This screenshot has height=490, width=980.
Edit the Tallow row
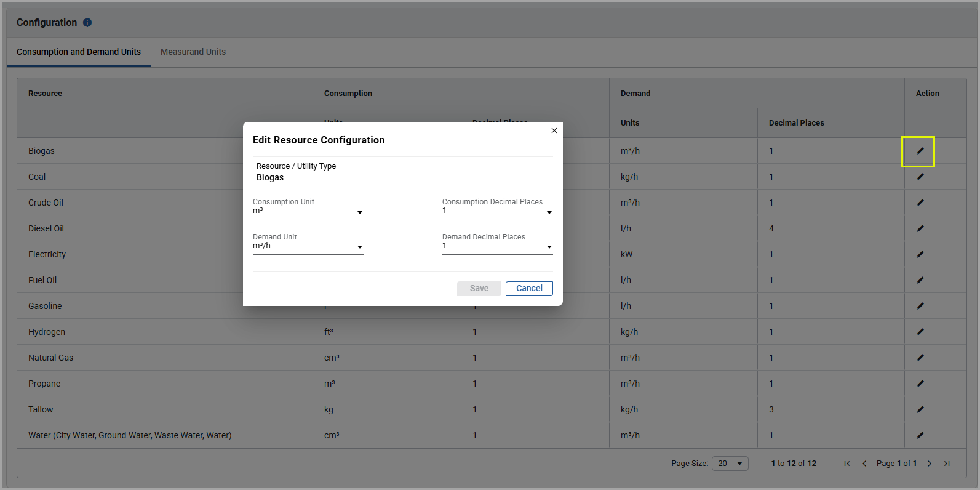[920, 409]
